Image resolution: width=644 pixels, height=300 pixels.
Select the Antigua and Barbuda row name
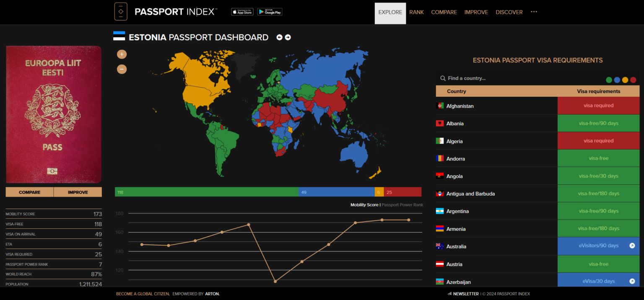(470, 194)
